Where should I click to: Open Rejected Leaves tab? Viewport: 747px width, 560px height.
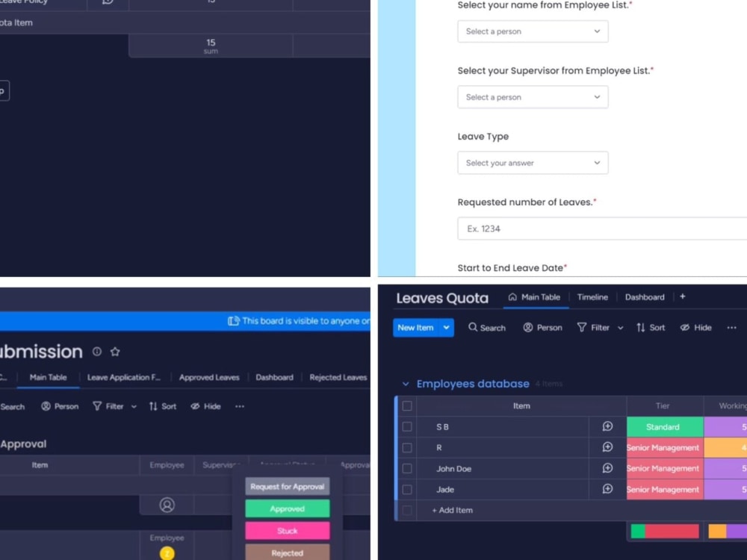click(338, 377)
